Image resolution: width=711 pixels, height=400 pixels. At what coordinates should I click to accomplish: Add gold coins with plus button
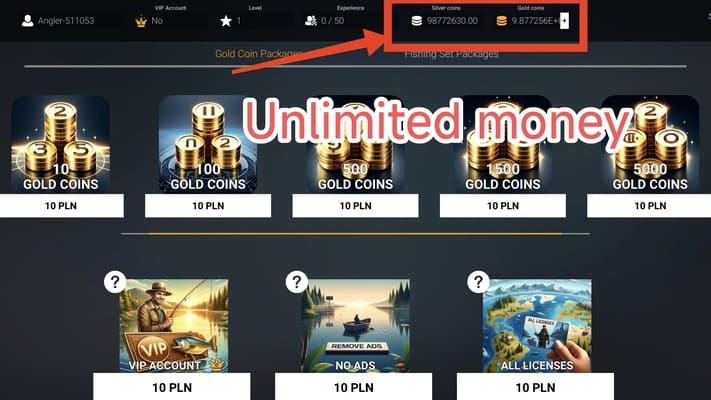click(x=564, y=20)
